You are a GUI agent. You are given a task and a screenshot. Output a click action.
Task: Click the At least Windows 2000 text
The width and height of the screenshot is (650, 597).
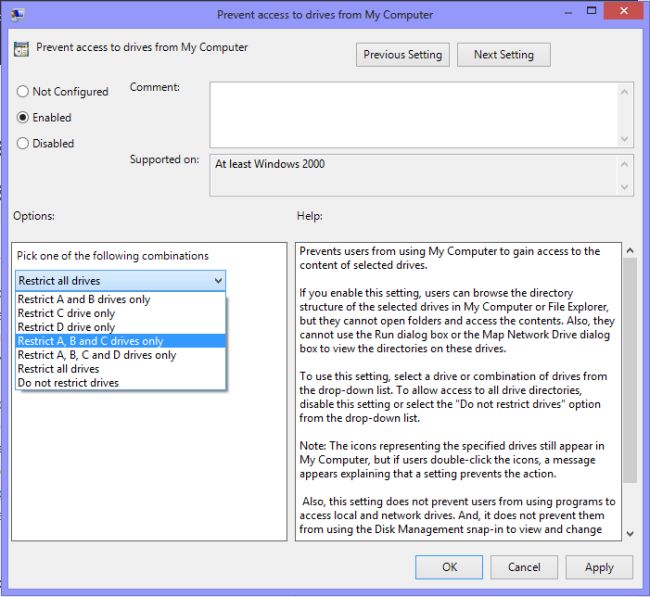(270, 164)
